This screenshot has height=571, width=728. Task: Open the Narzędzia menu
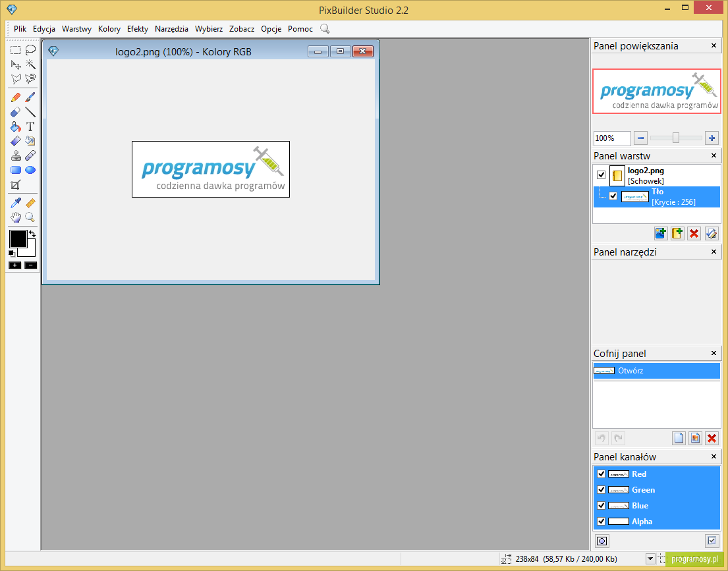coord(171,29)
